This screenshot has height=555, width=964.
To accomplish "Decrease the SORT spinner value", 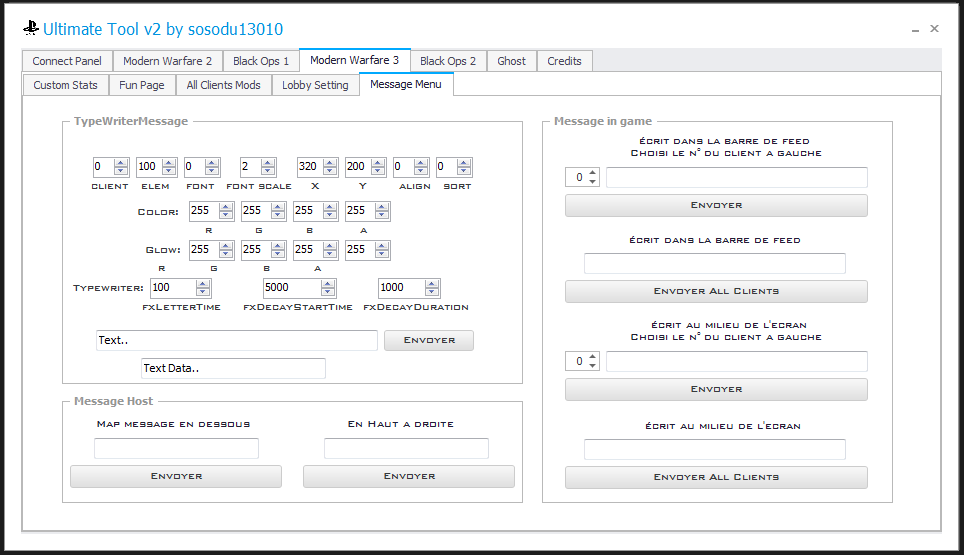I will click(464, 171).
